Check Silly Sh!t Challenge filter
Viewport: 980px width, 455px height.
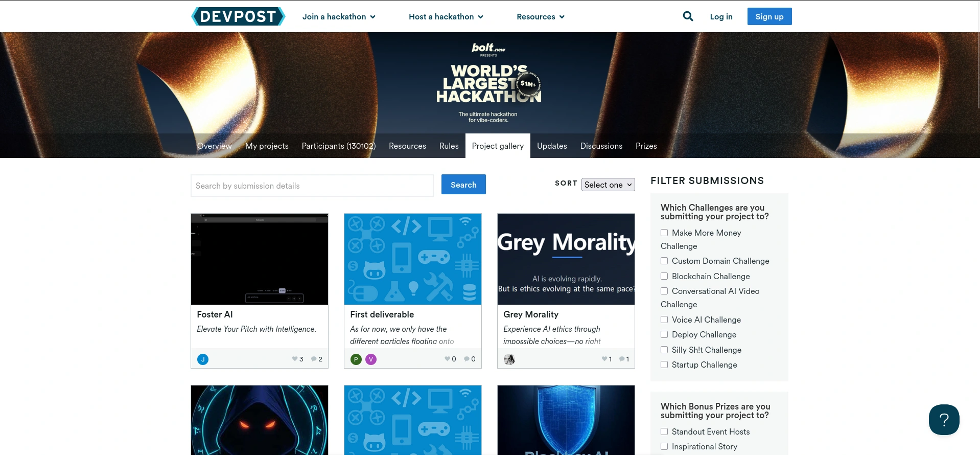point(664,350)
